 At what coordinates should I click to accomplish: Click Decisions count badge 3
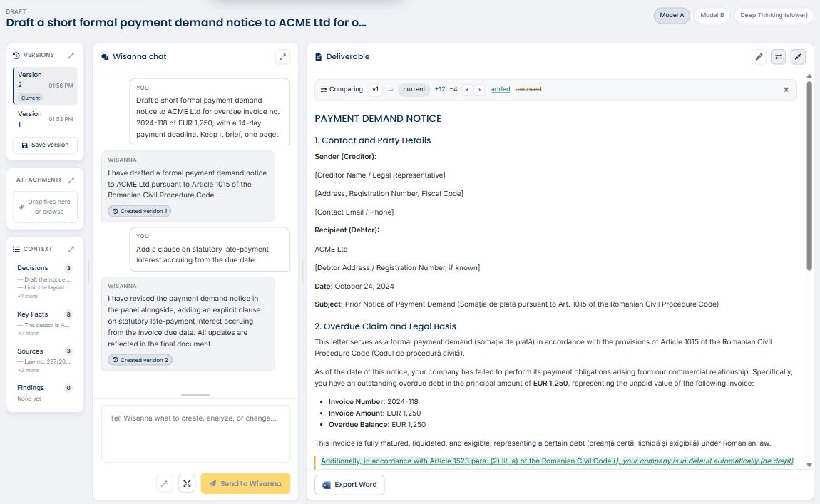click(68, 268)
